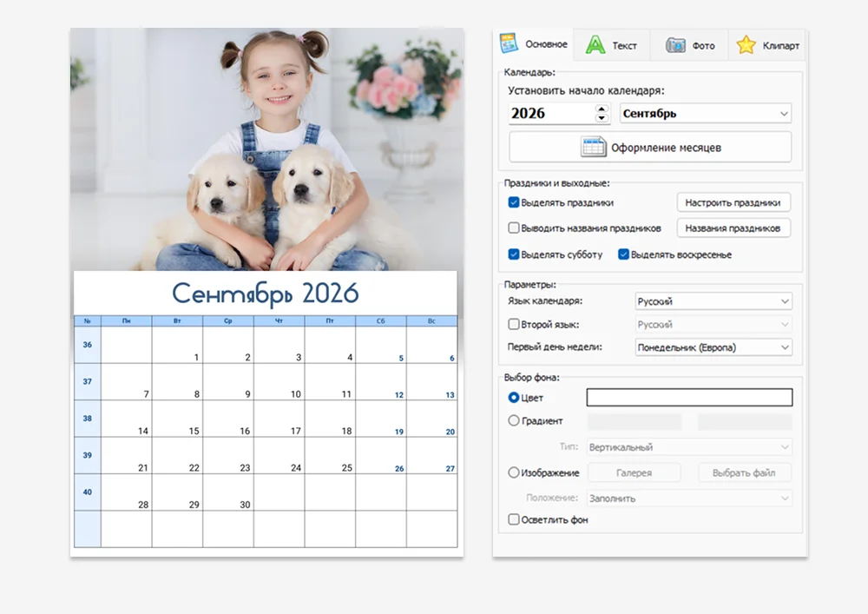
Task: Click the green letter A Текст icon
Action: click(595, 45)
